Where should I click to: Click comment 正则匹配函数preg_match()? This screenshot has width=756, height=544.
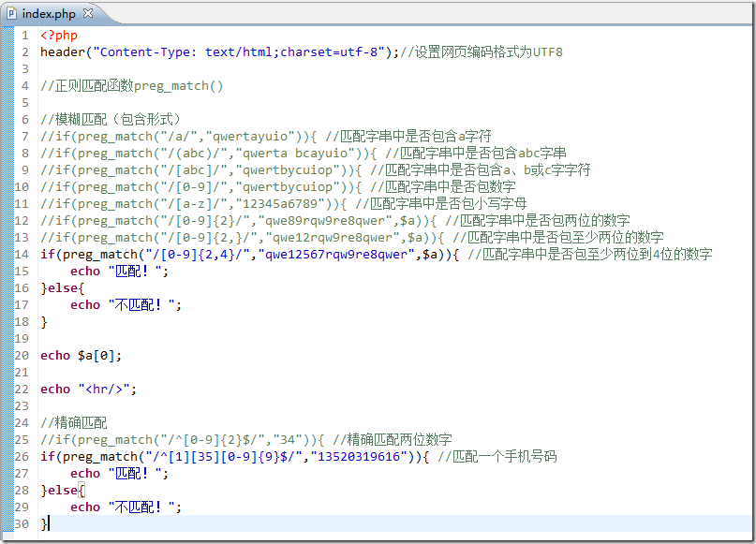coord(132,86)
